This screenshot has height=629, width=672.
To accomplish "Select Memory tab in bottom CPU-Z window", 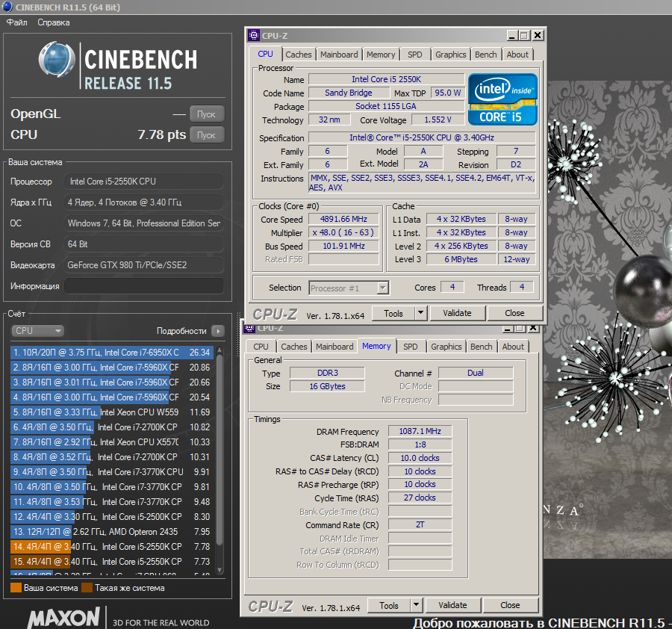I will pos(376,346).
